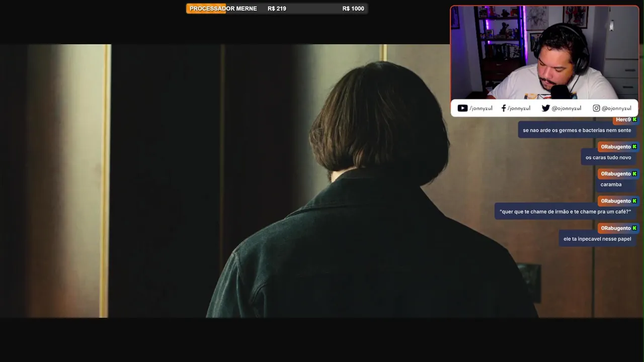Viewport: 644px width, 362px height.
Task: Click the R$ 1000 goal amount
Action: [x=353, y=9]
